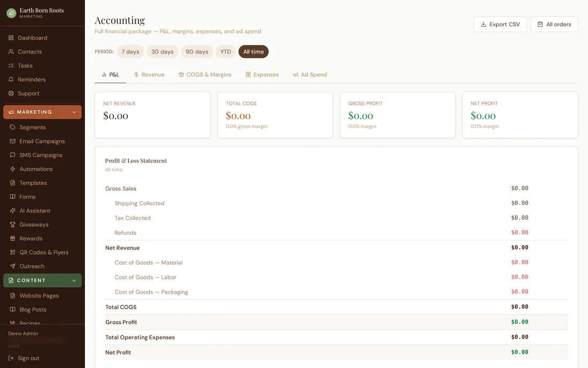Sign out of the account
The width and height of the screenshot is (588, 368).
point(42,358)
